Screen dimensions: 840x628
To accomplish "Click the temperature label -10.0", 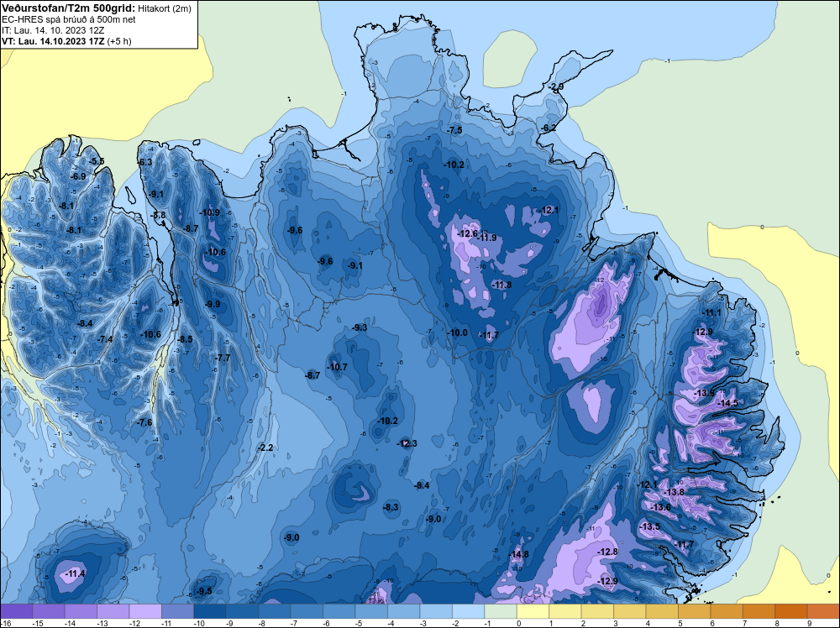I will (x=458, y=332).
